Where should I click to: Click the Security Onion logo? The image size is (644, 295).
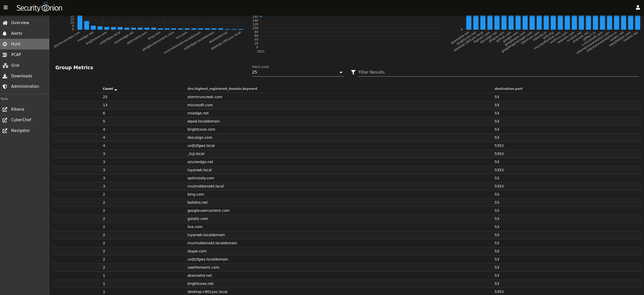click(39, 8)
